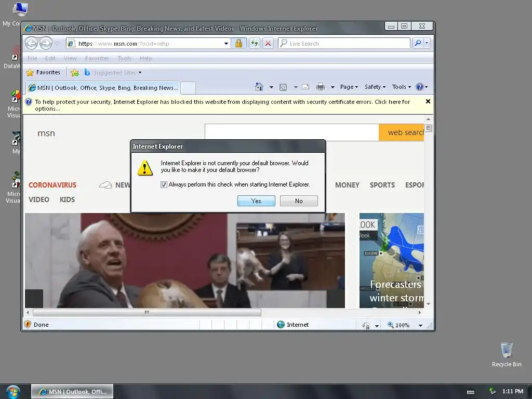Viewport: 532px width, 399px height.
Task: Open the winter storm forecast thumbnail
Action: [392, 261]
